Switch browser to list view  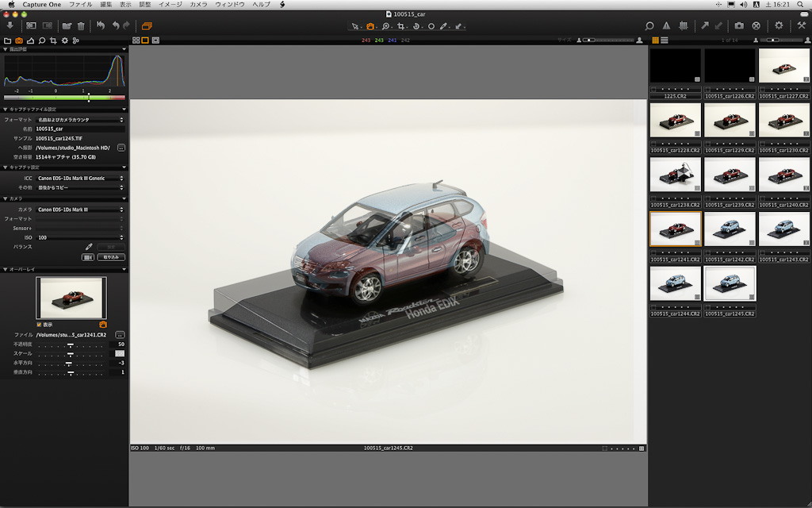[664, 40]
